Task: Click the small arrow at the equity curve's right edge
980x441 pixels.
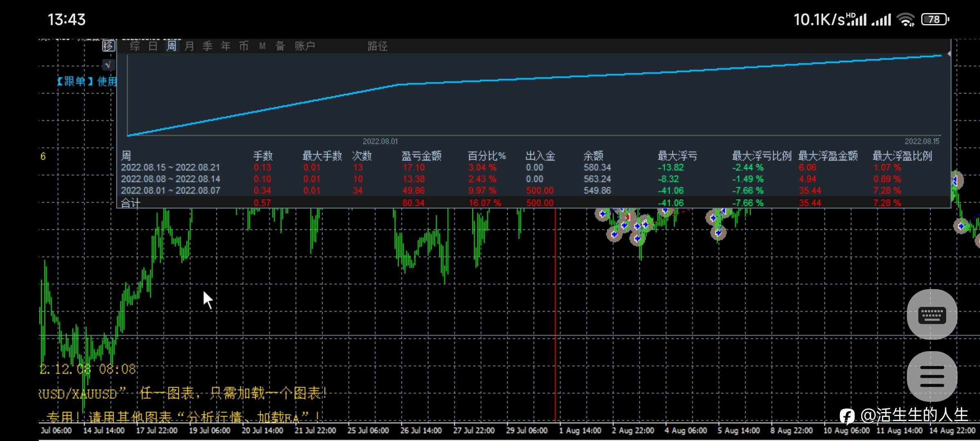Action: [949, 54]
